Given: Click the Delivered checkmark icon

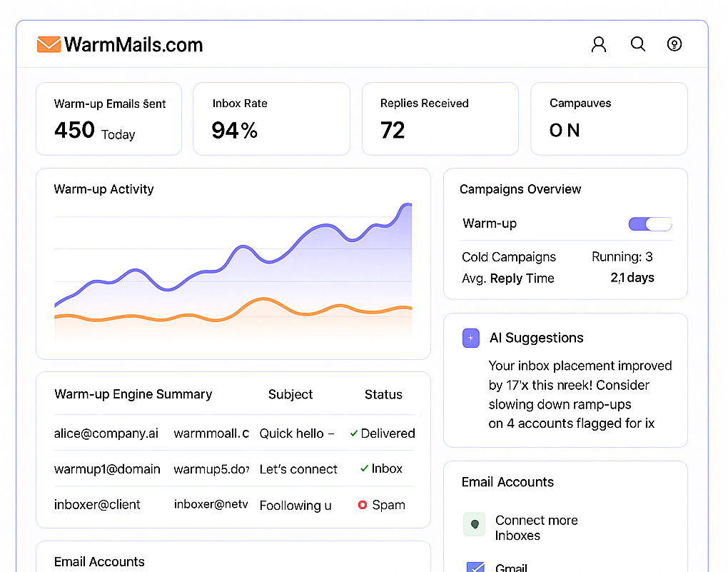Looking at the screenshot, I should click(x=353, y=433).
